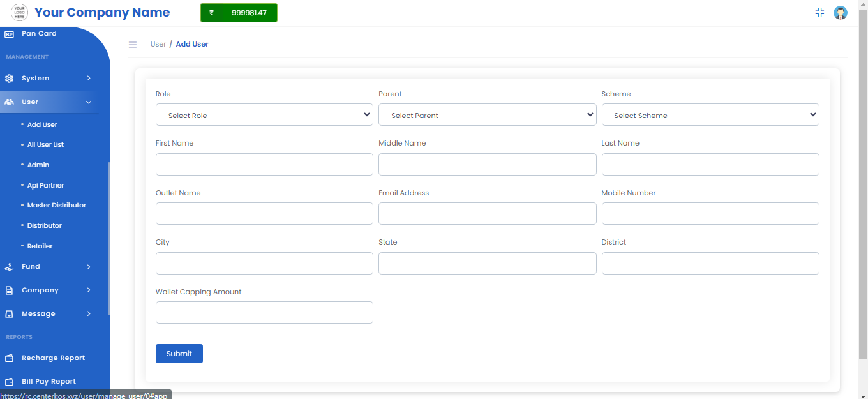The image size is (868, 399).
Task: Open All User List from sidebar
Action: [x=45, y=145]
